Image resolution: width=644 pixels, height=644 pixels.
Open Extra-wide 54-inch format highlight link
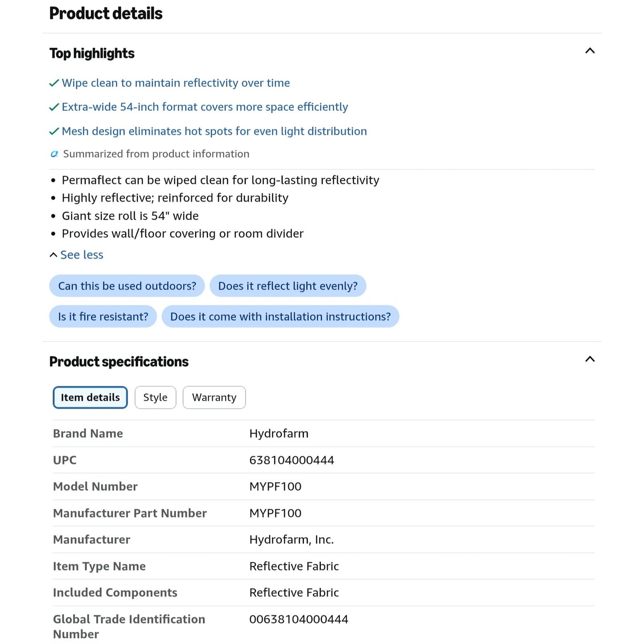click(x=205, y=107)
